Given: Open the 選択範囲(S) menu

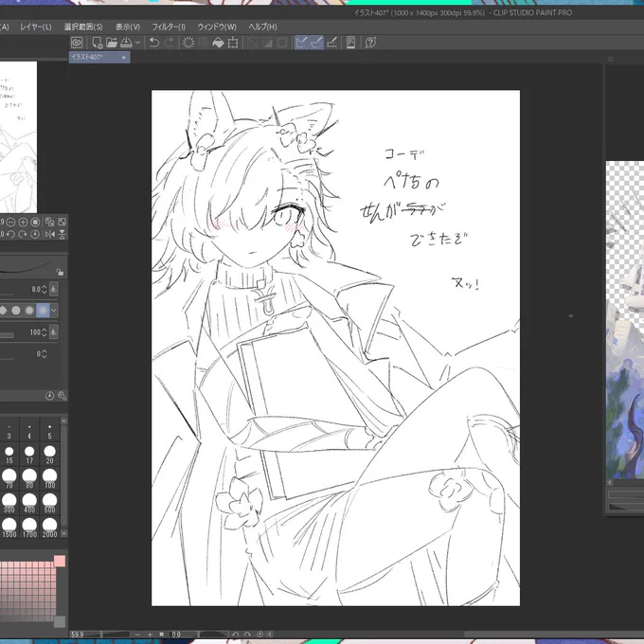Looking at the screenshot, I should point(83,27).
